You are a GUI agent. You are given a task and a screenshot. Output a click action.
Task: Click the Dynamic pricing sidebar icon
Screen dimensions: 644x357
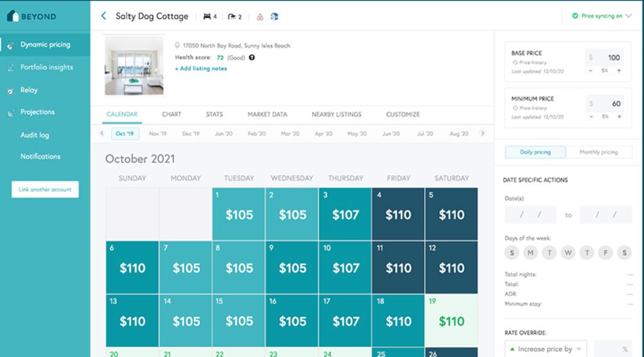coord(11,45)
